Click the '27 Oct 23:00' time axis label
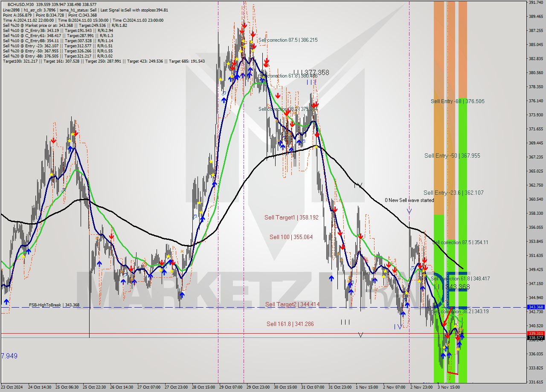The width and height of the screenshot is (546, 392). coord(177,387)
